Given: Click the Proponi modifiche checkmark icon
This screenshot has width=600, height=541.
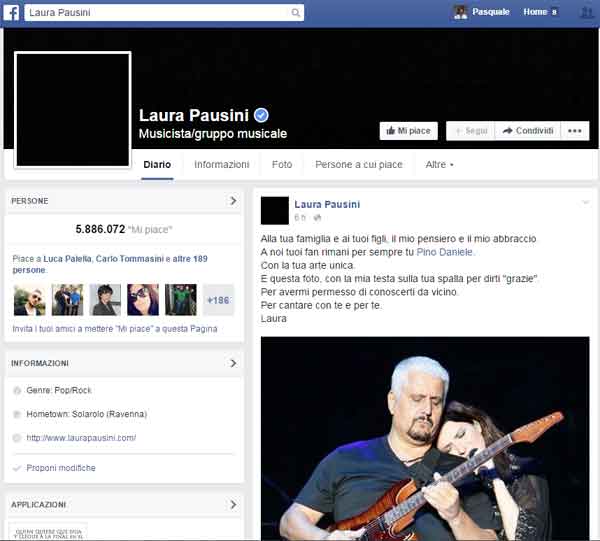Looking at the screenshot, I should pyautogui.click(x=17, y=468).
